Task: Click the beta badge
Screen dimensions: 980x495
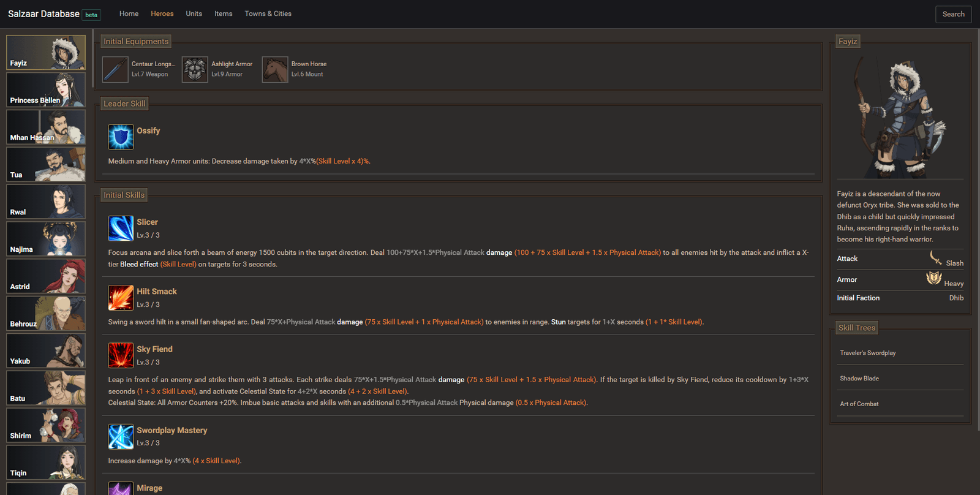Action: click(x=91, y=15)
